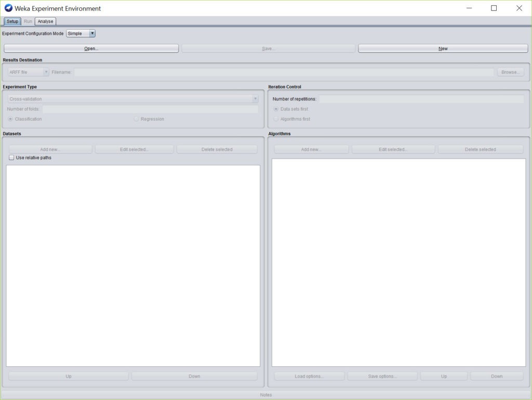Open the ARFF file destination dropdown

[29, 72]
